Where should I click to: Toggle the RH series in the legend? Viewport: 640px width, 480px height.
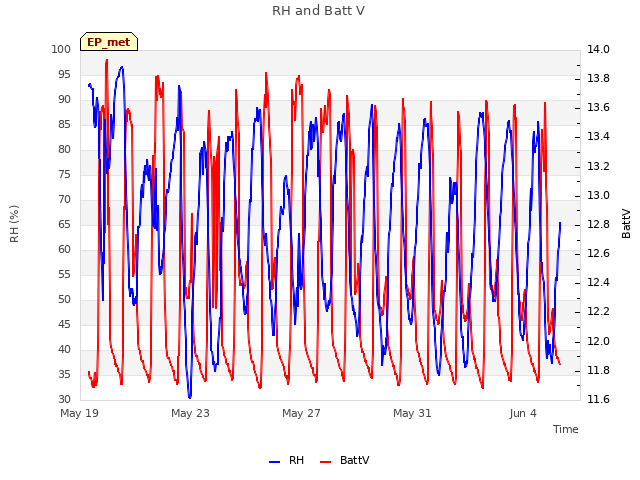pyautogui.click(x=287, y=460)
